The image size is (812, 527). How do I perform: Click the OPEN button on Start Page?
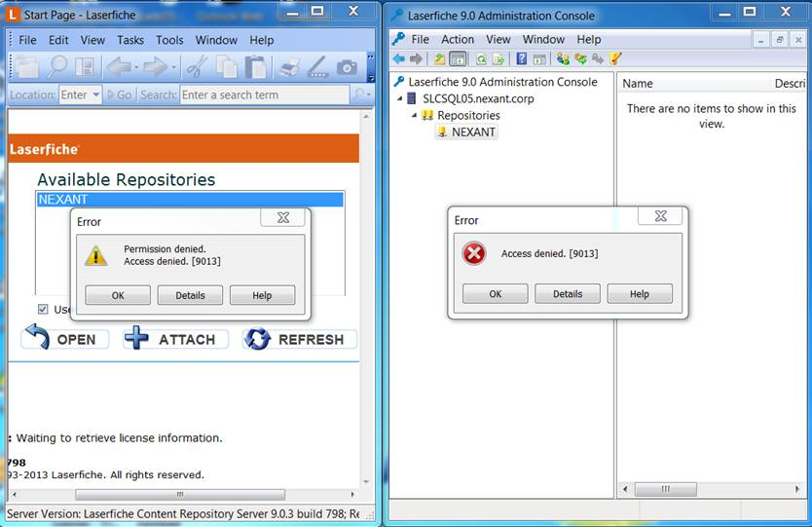(x=65, y=339)
